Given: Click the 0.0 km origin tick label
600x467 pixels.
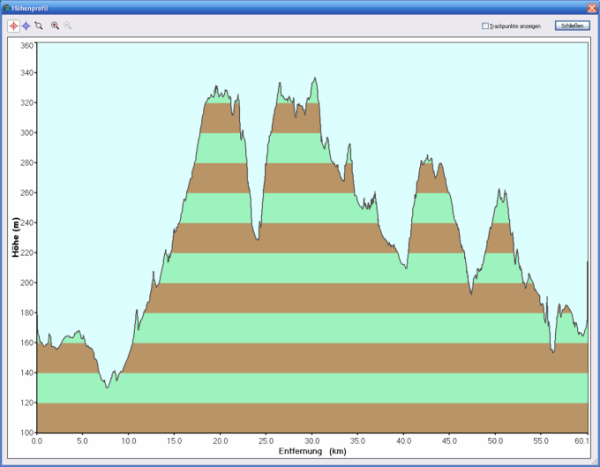Looking at the screenshot, I should point(37,440).
